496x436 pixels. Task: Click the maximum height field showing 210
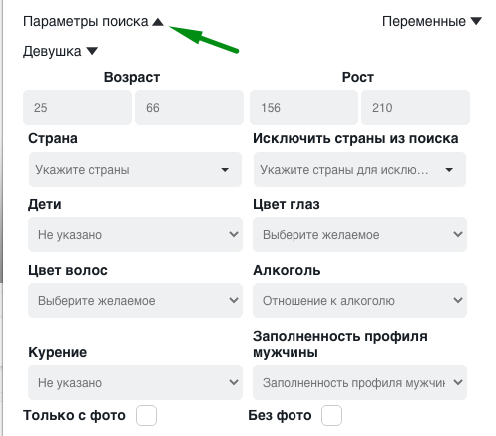(x=415, y=108)
